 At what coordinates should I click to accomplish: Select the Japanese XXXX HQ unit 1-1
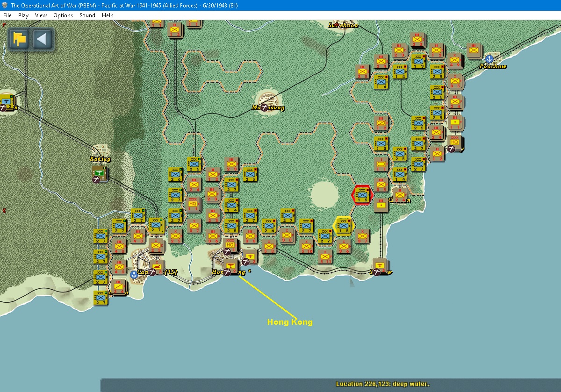(x=193, y=204)
